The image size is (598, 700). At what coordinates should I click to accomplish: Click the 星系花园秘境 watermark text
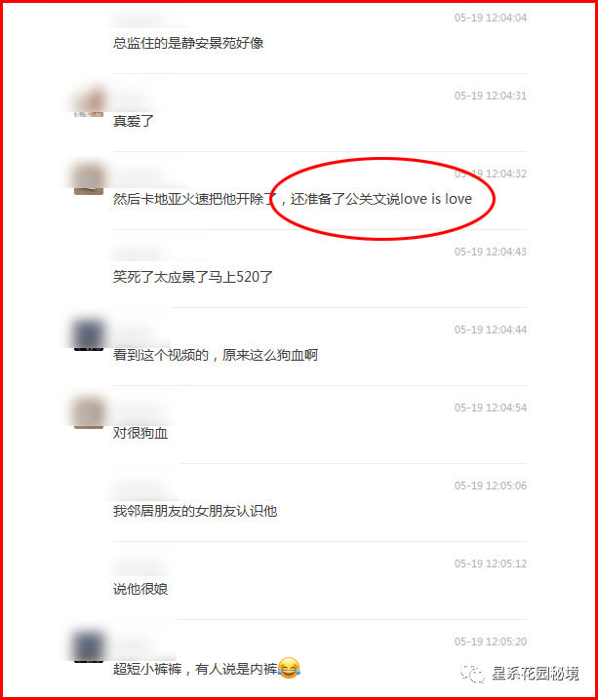(x=535, y=674)
